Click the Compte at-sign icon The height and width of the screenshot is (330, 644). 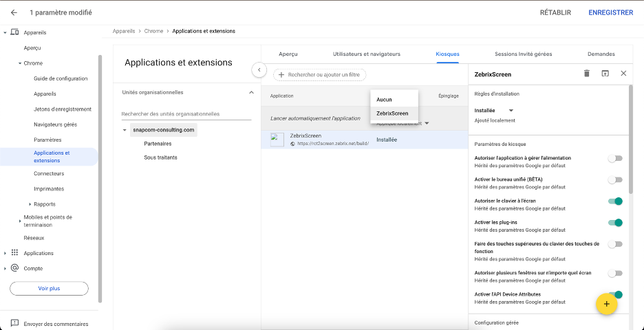pos(15,268)
